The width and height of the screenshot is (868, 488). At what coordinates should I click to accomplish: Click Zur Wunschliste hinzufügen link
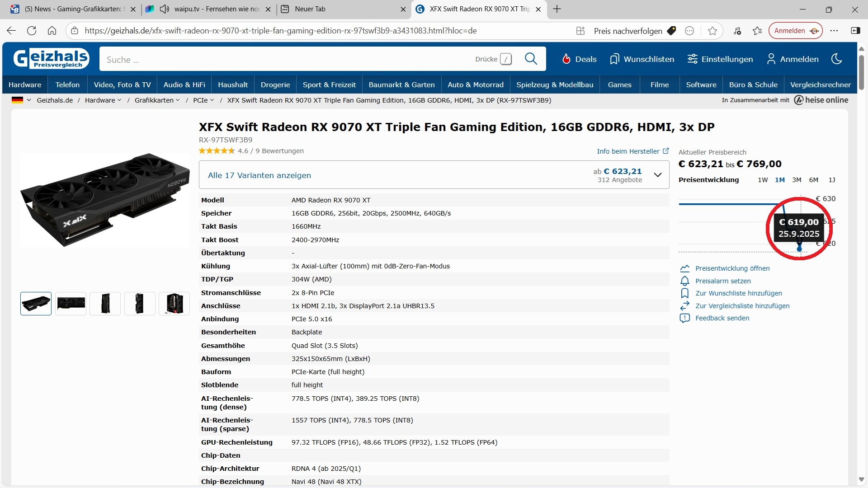coord(738,293)
